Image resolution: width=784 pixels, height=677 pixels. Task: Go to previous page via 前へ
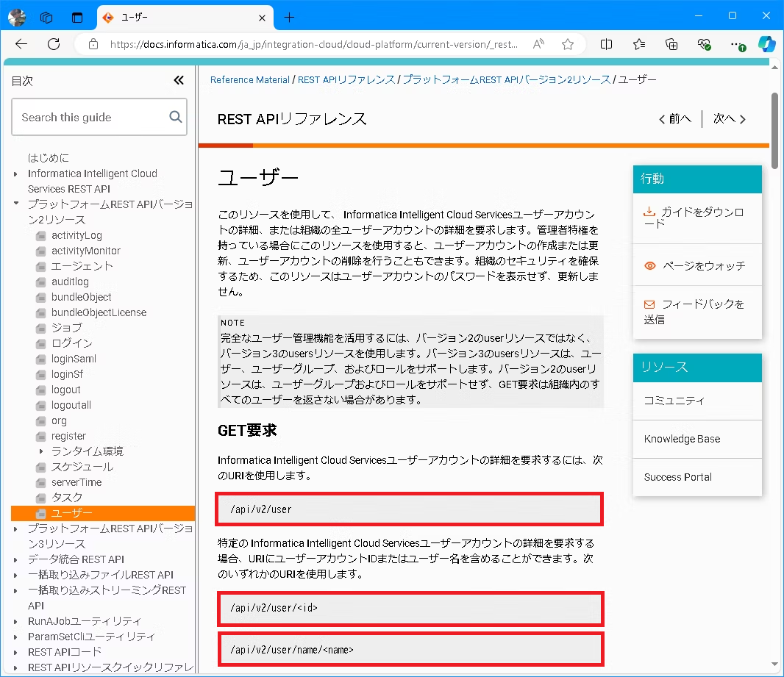(675, 119)
